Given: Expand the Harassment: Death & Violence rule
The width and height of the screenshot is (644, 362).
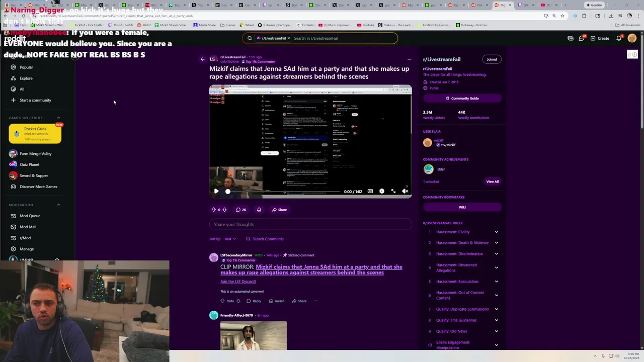Looking at the screenshot, I should point(462,243).
